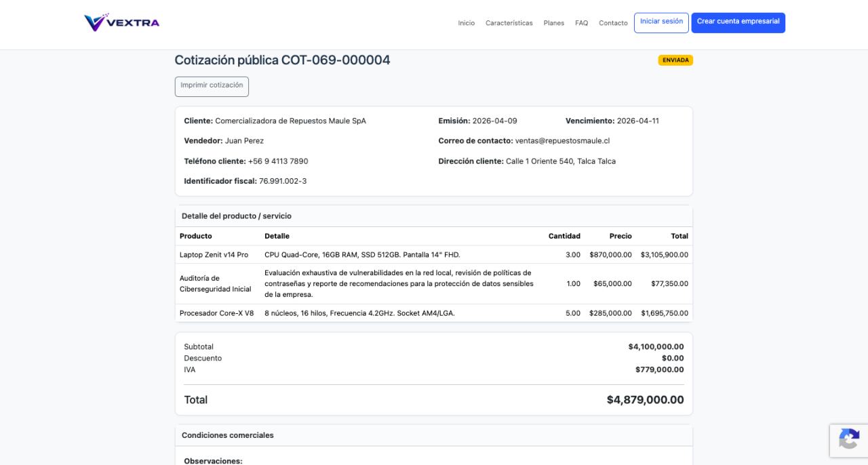
Task: Click expiry date 2026-04-11
Action: click(638, 121)
